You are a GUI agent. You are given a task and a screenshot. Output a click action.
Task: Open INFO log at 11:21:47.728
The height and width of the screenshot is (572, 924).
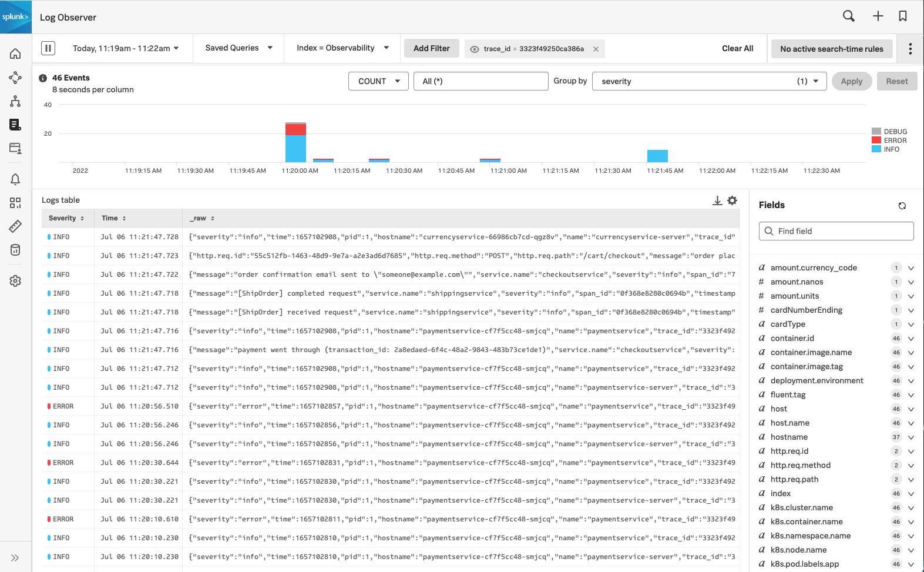tap(390, 237)
